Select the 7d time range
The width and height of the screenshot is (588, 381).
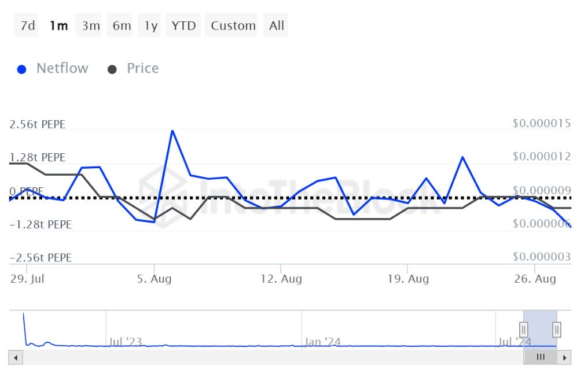pyautogui.click(x=28, y=25)
